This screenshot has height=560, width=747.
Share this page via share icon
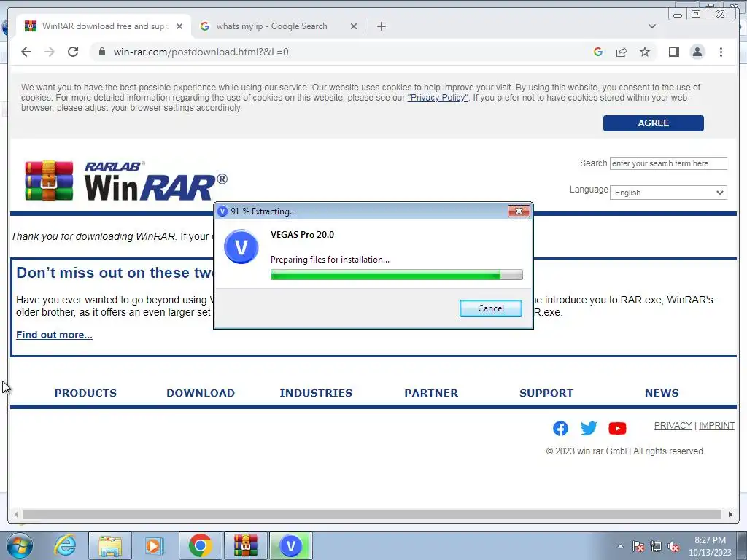coord(622,52)
